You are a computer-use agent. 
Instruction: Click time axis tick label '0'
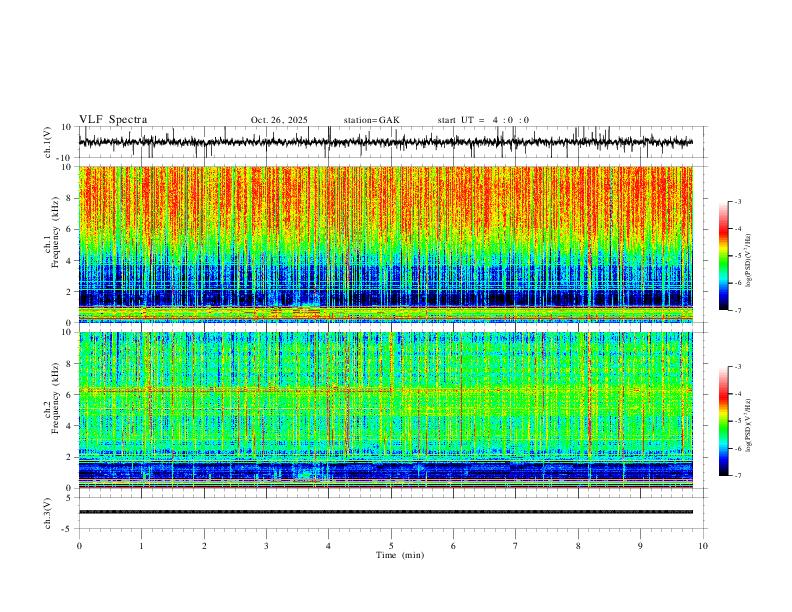[79, 546]
